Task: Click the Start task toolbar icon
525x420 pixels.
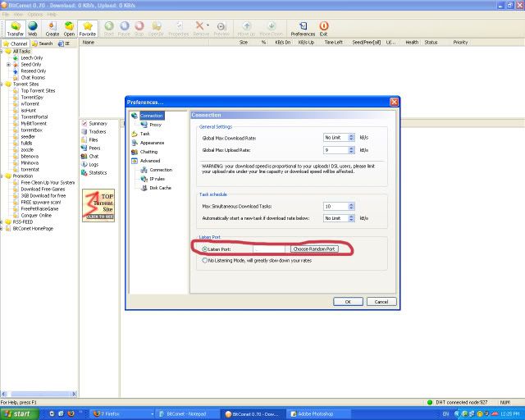Action: click(x=109, y=29)
